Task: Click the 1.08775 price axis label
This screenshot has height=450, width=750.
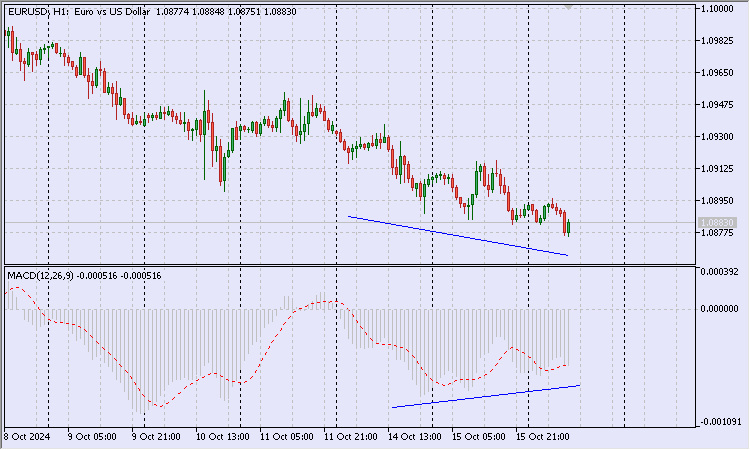Action: (x=717, y=233)
